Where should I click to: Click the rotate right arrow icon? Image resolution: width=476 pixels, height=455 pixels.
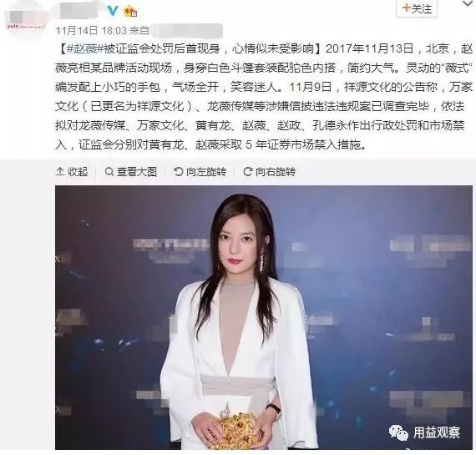click(x=248, y=172)
